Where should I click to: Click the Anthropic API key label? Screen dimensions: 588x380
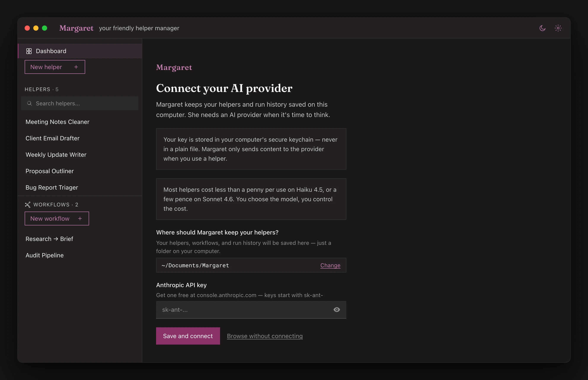181,285
